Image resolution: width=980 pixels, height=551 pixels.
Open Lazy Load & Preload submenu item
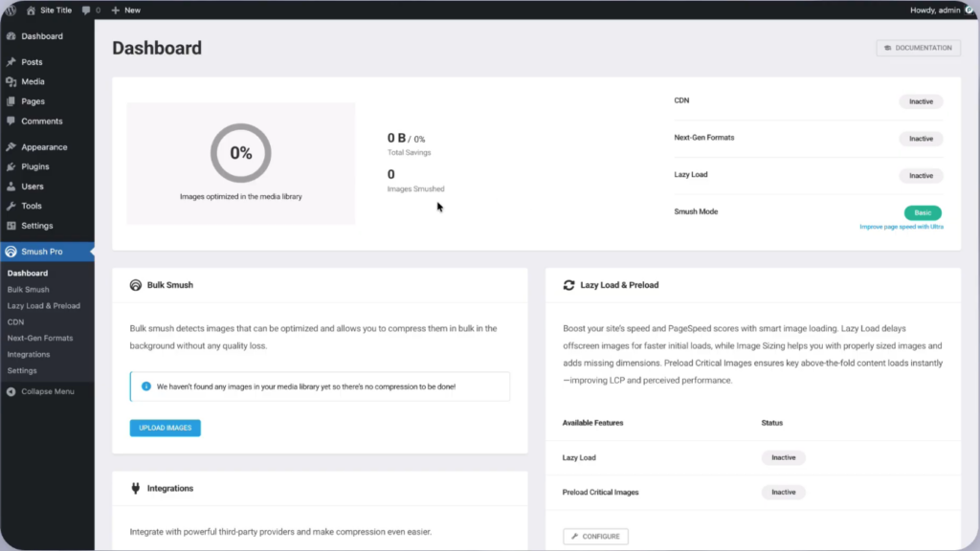[44, 305]
